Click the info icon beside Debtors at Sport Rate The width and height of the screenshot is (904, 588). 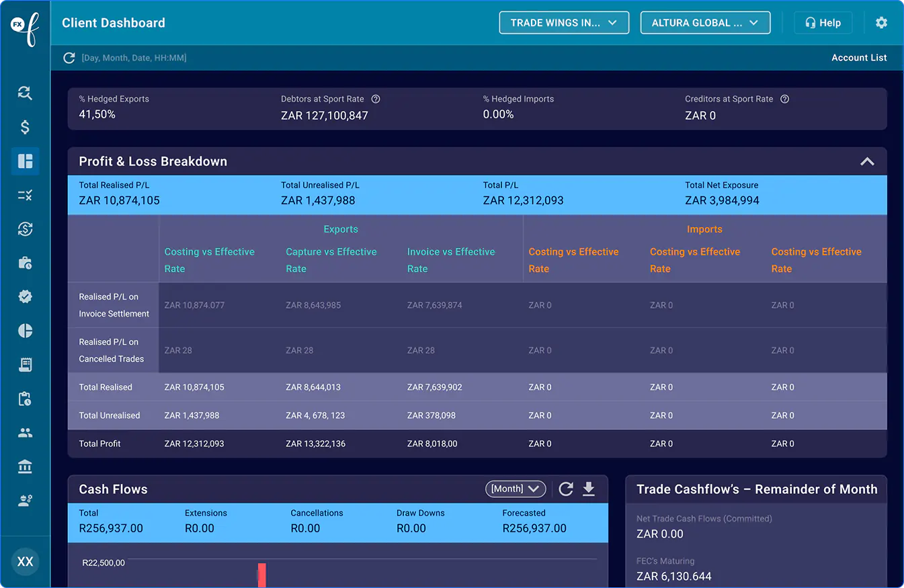point(376,99)
